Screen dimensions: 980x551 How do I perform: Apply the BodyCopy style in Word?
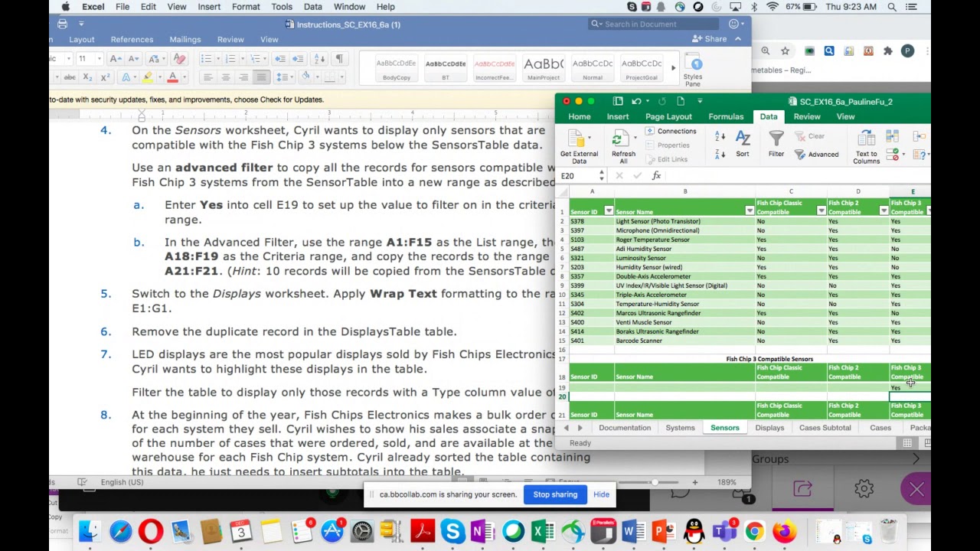396,68
